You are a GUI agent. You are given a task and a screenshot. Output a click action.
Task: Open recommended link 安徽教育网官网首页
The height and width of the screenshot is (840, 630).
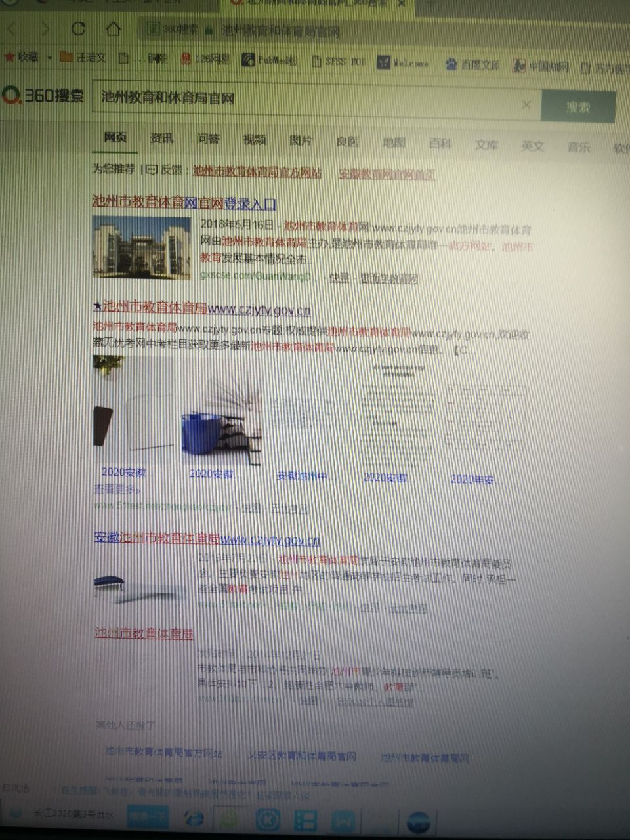[387, 175]
